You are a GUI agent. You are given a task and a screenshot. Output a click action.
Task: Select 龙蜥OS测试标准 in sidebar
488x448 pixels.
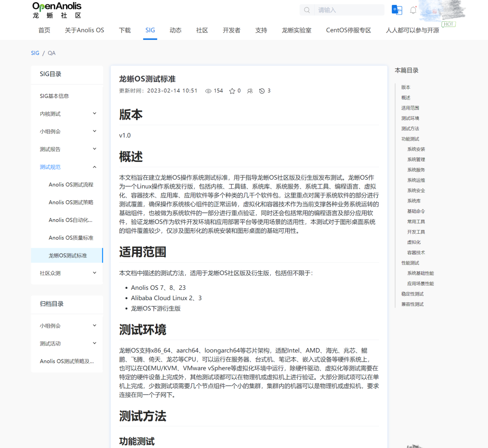coord(67,255)
